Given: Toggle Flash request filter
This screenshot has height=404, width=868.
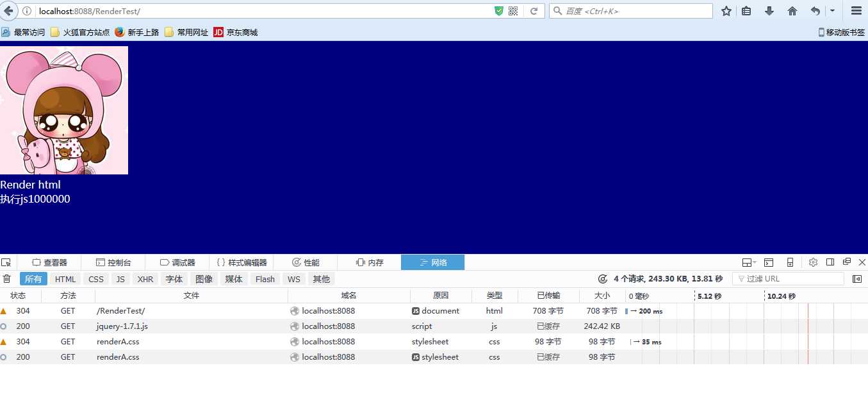Looking at the screenshot, I should [x=265, y=279].
